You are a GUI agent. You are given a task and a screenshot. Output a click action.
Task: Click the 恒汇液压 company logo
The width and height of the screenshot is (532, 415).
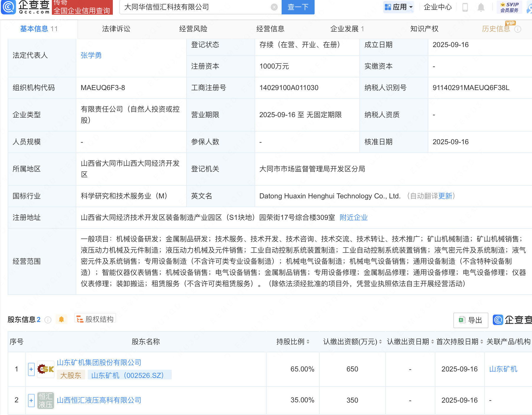[x=46, y=400]
